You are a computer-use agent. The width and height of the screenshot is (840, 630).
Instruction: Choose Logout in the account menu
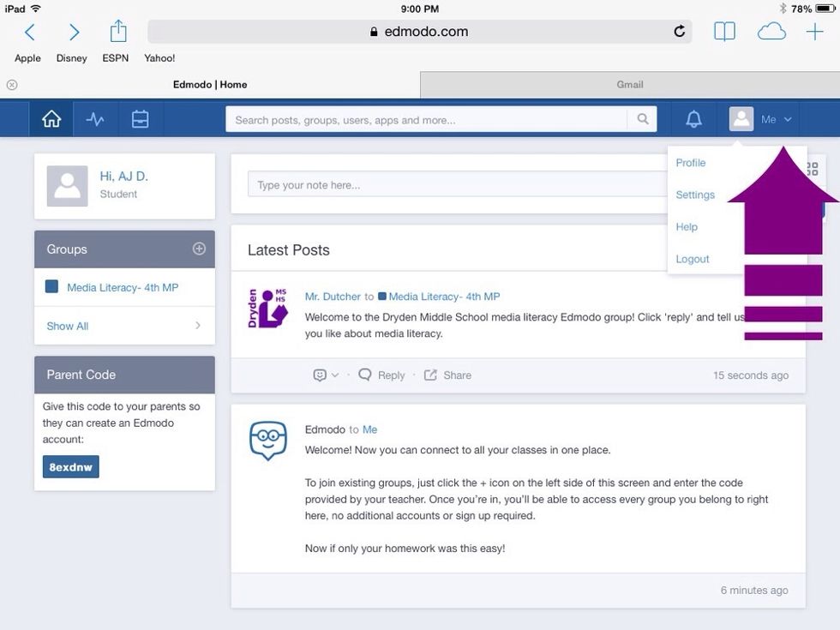pyautogui.click(x=692, y=259)
